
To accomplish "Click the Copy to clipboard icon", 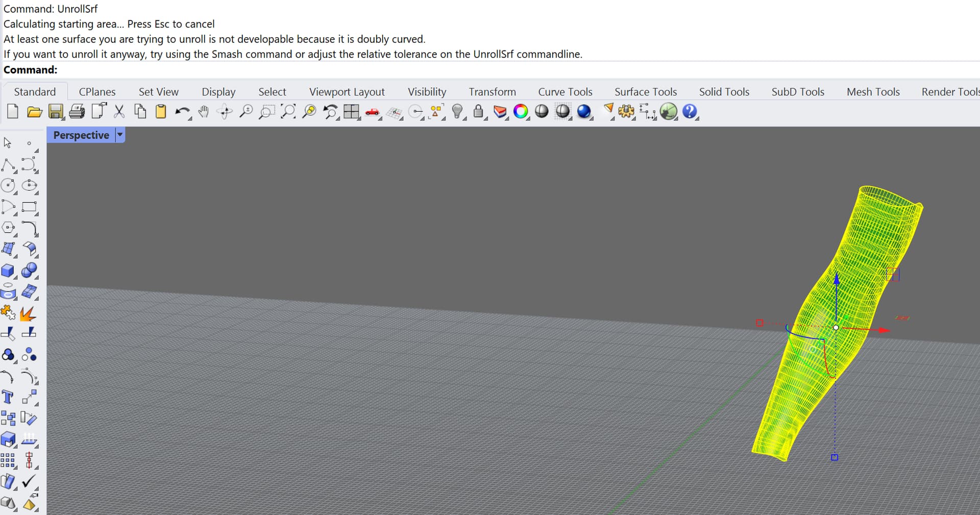I will click(140, 111).
